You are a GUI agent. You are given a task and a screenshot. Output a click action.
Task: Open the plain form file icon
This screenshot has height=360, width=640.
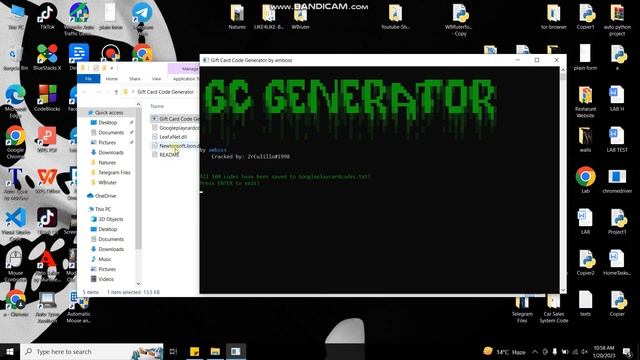585,57
